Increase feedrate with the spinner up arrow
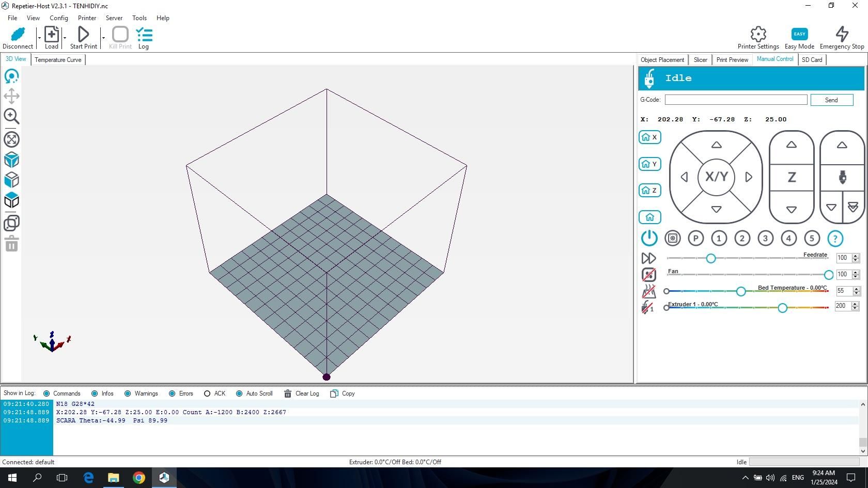 tap(856, 256)
